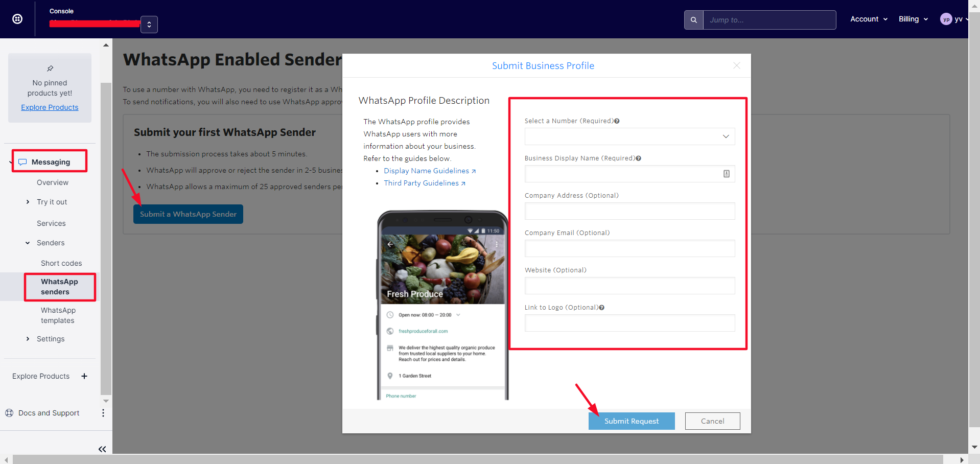Click the Link to Logo field

click(629, 323)
